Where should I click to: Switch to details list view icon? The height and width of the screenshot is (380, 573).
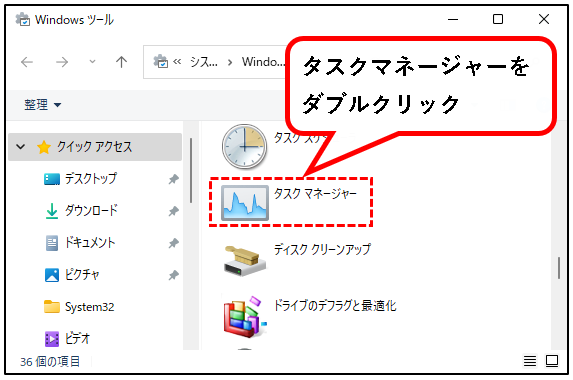tap(530, 361)
